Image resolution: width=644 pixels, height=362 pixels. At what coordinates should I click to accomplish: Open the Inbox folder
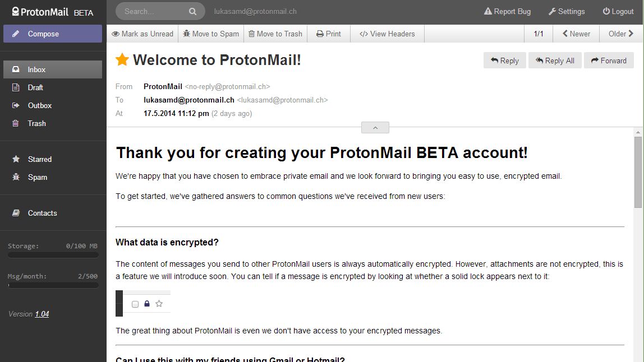point(37,69)
